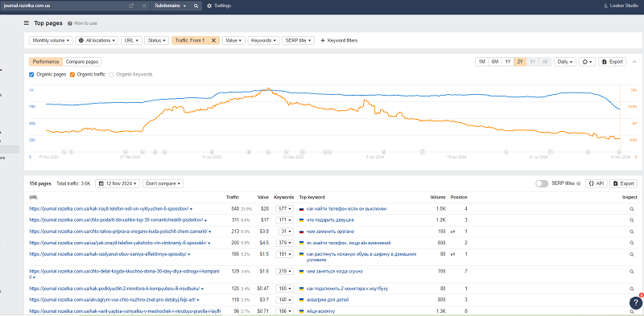
Task: Open Don't compare dropdown
Action: point(163,184)
